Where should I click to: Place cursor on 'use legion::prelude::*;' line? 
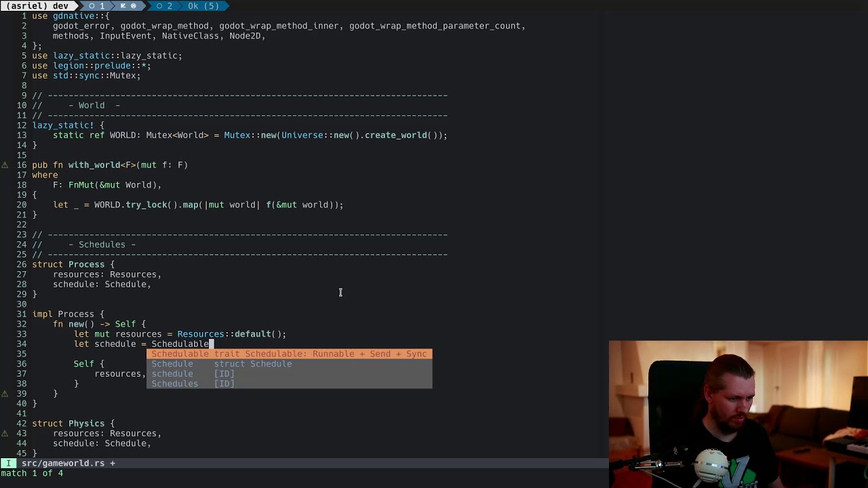(x=92, y=66)
